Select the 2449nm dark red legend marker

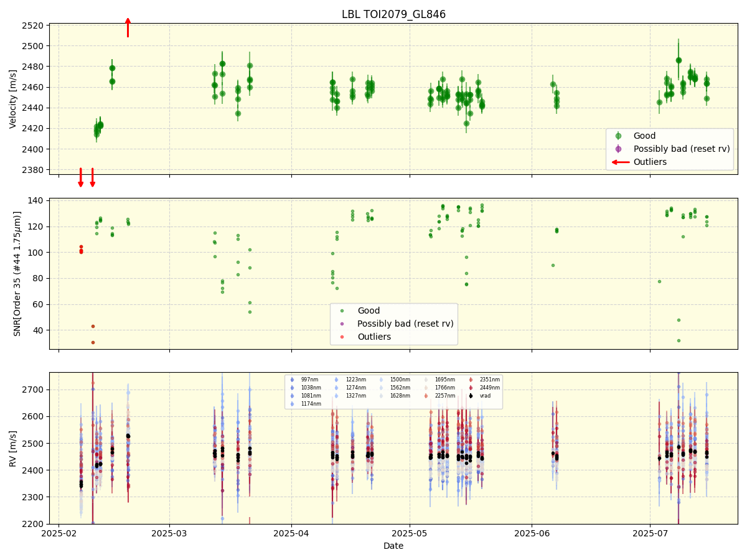(471, 388)
